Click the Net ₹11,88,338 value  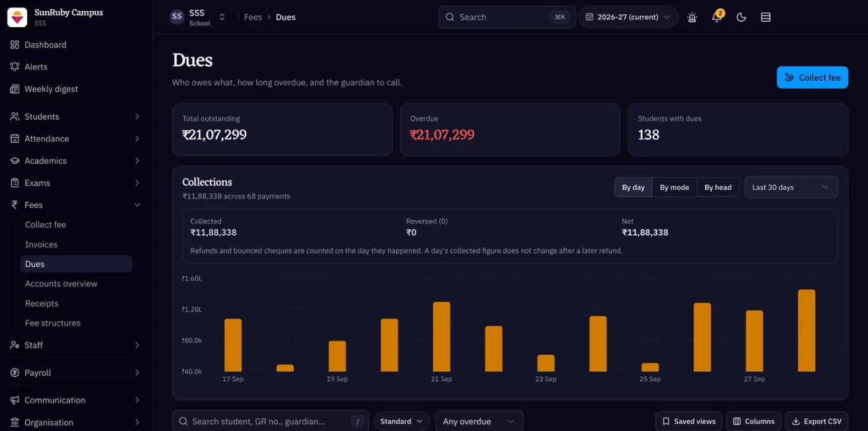coord(645,233)
